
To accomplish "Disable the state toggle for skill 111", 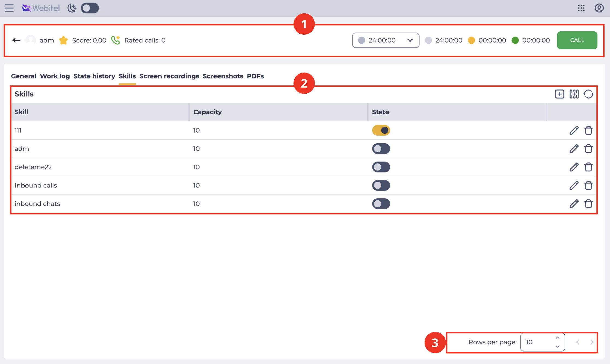I will pyautogui.click(x=381, y=130).
